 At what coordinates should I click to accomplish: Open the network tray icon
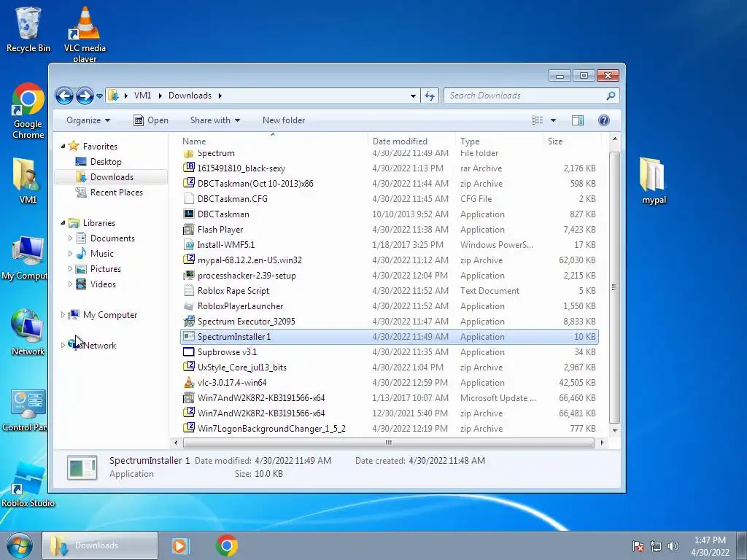click(x=656, y=546)
